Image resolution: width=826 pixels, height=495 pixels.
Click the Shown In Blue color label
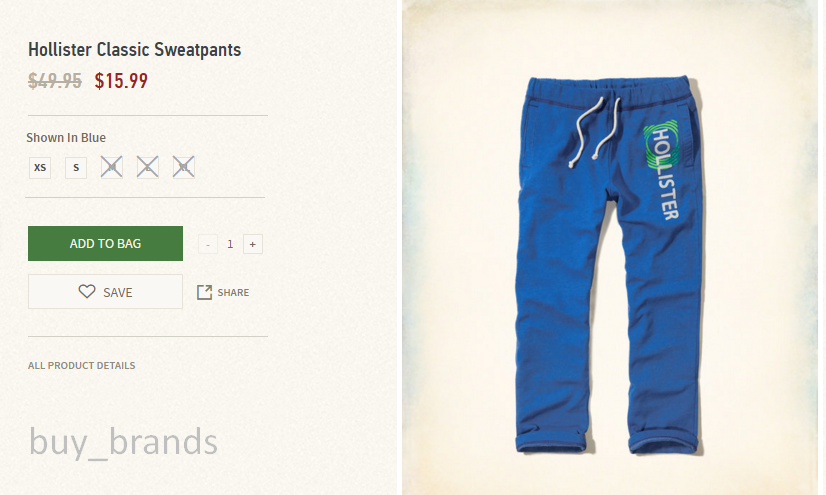tap(66, 138)
